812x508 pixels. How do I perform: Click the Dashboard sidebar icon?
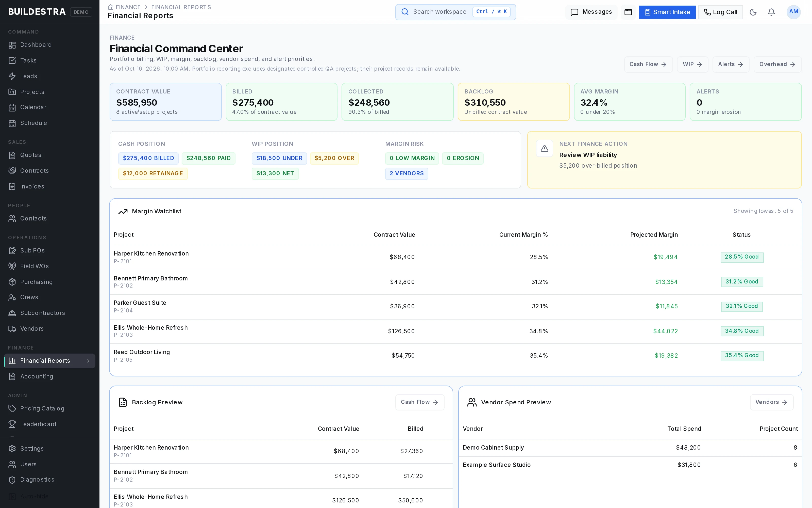(12, 45)
